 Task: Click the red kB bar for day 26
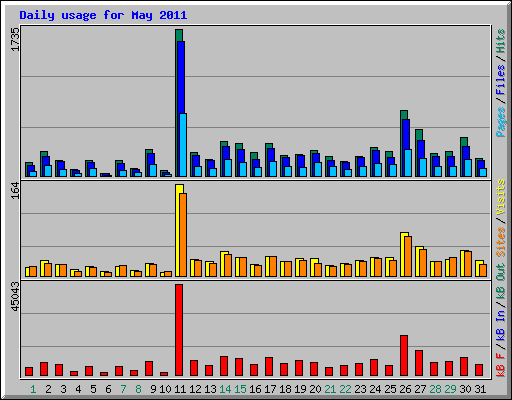(404, 356)
